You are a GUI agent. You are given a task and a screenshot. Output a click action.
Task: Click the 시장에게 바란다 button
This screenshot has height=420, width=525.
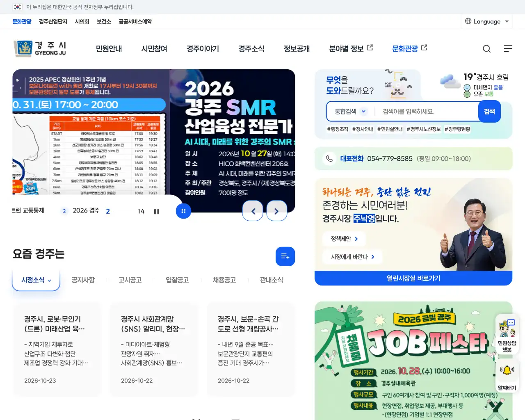pos(352,257)
